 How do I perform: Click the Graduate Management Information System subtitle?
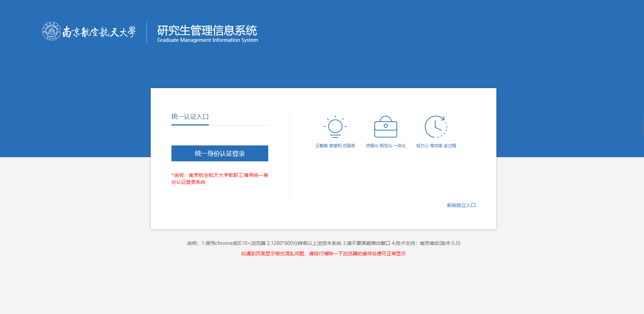207,40
